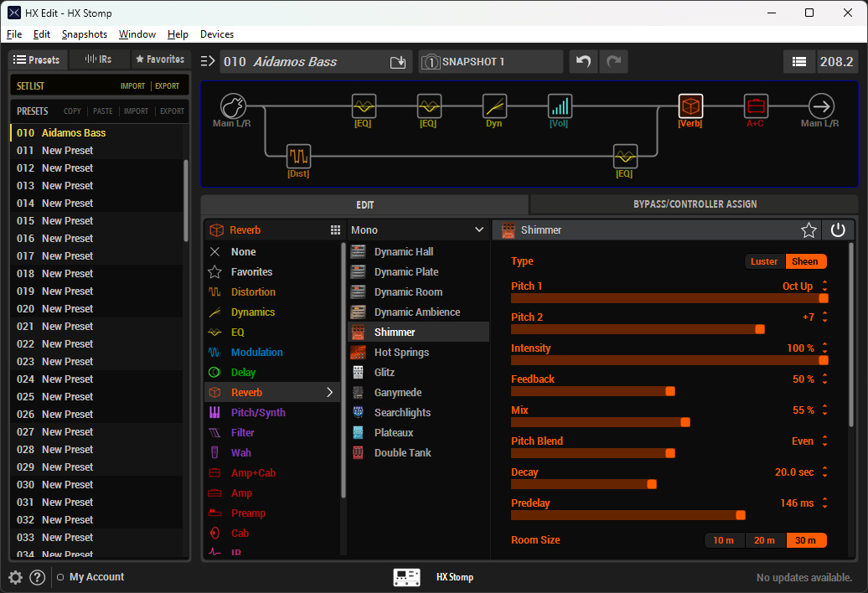Click the Main L/R input guitar icon
Screen dimensions: 868x593
click(x=233, y=106)
